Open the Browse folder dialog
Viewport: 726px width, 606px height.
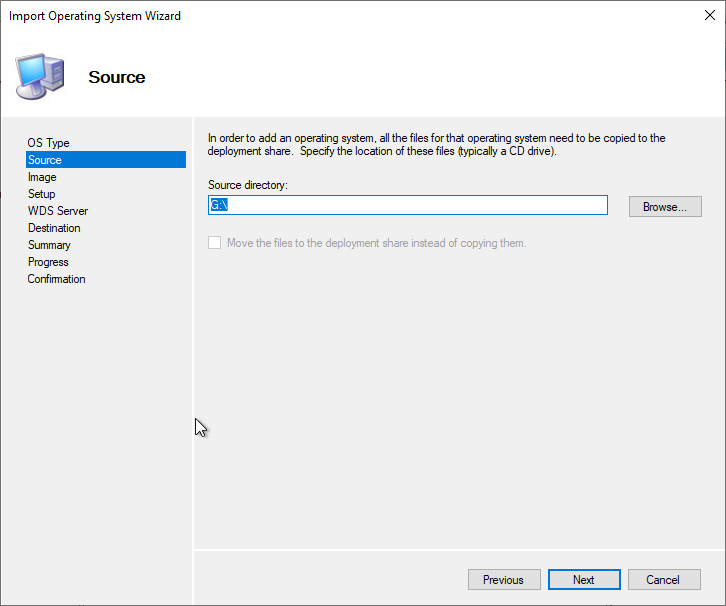tap(665, 206)
